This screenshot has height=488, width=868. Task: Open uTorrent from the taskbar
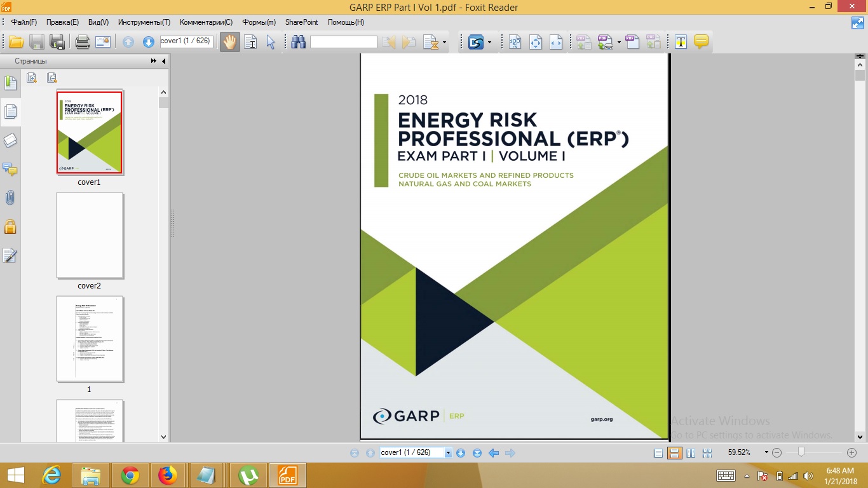(248, 475)
